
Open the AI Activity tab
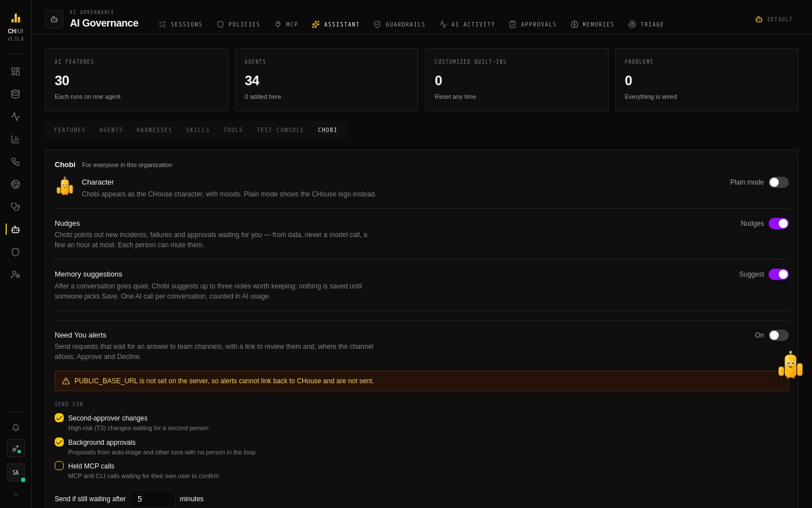coord(467,24)
